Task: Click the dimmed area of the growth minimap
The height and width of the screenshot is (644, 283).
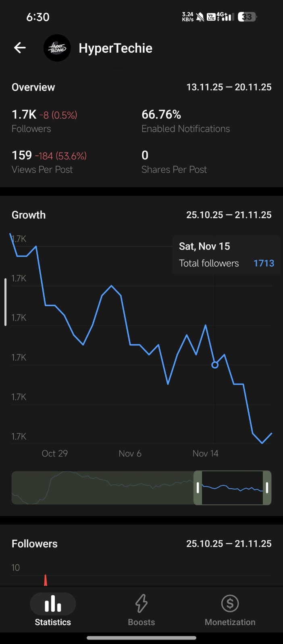Action: [x=101, y=488]
